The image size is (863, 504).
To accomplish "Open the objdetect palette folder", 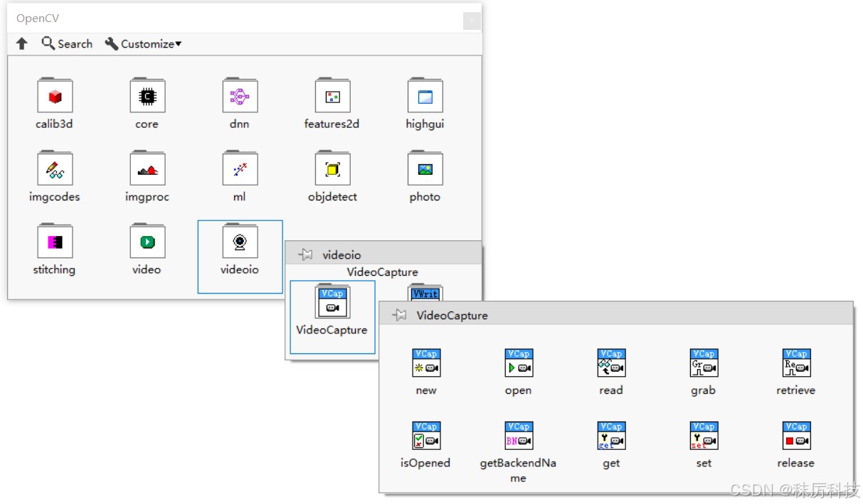I will [x=332, y=168].
